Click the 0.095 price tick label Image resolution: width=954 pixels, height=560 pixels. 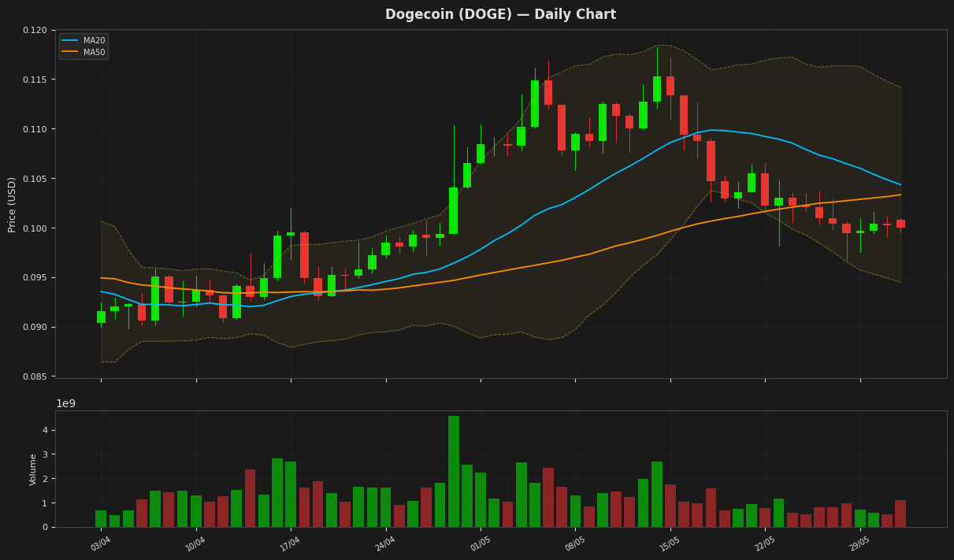[x=35, y=278]
